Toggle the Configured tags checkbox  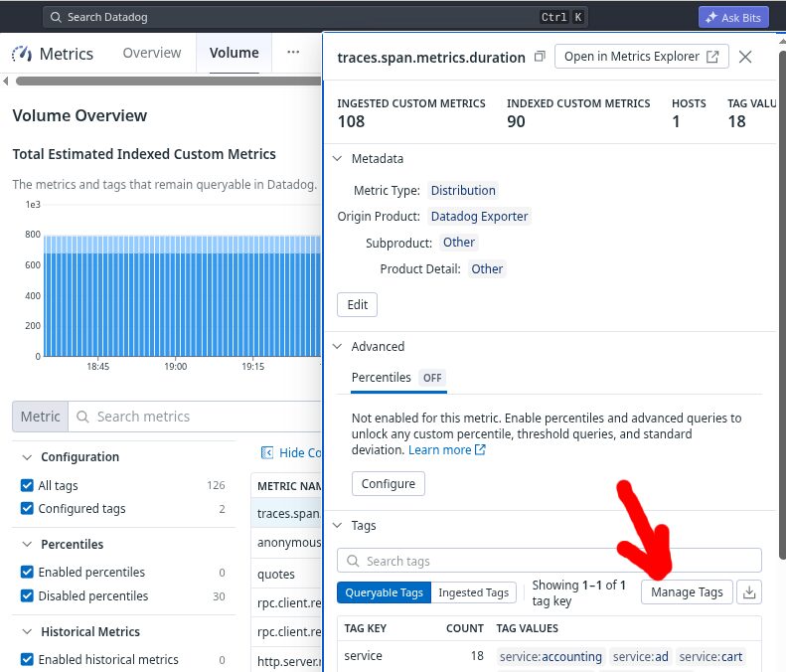(x=27, y=509)
